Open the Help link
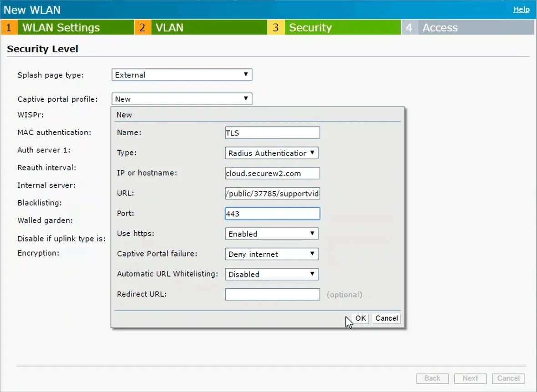The height and width of the screenshot is (392, 537). point(521,9)
